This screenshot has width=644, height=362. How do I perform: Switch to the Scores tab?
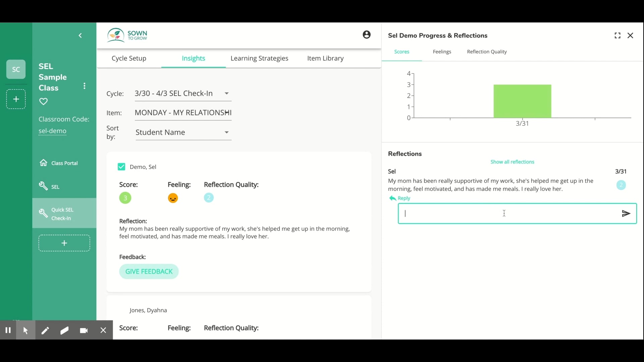[402, 52]
